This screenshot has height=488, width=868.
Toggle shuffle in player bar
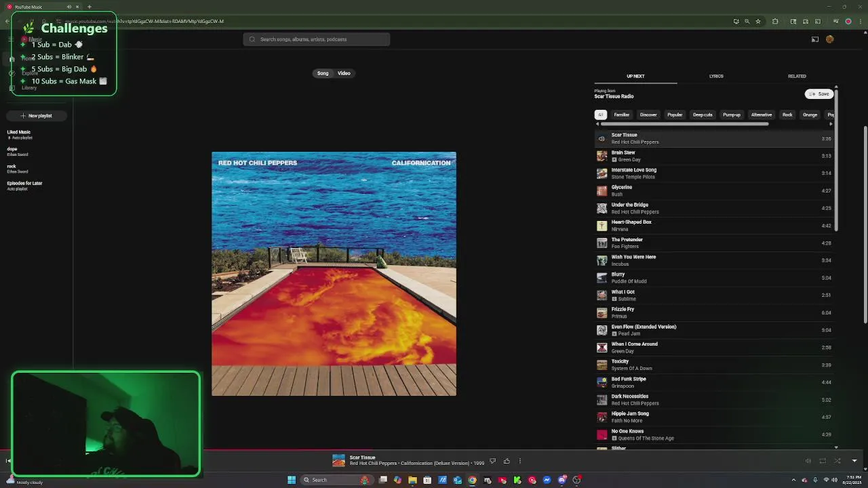pos(837,461)
